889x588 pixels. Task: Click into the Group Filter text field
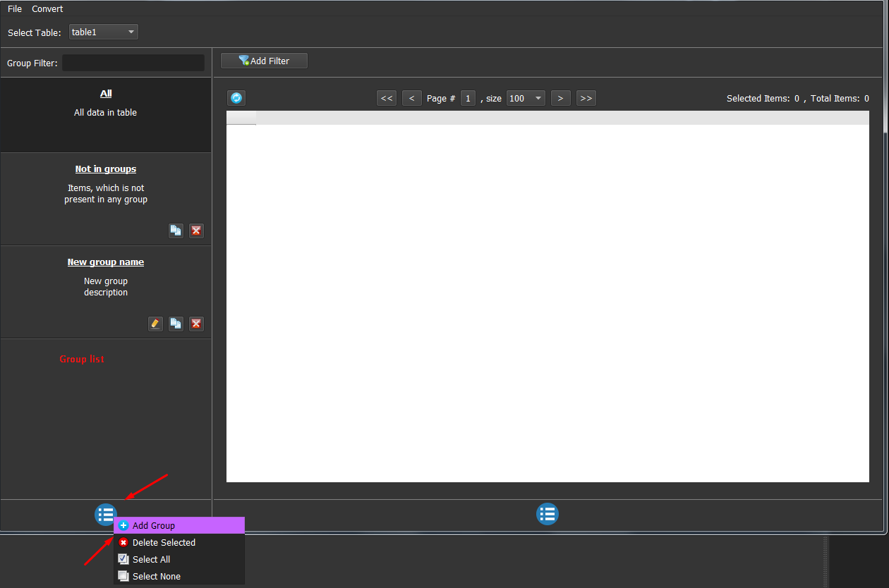coord(133,63)
